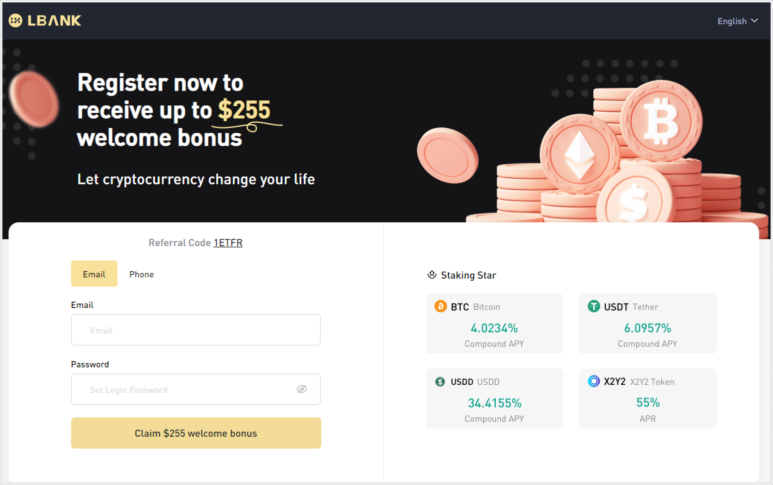Open the USDD 34.4155% staking card
This screenshot has width=773, height=485.
tap(494, 399)
